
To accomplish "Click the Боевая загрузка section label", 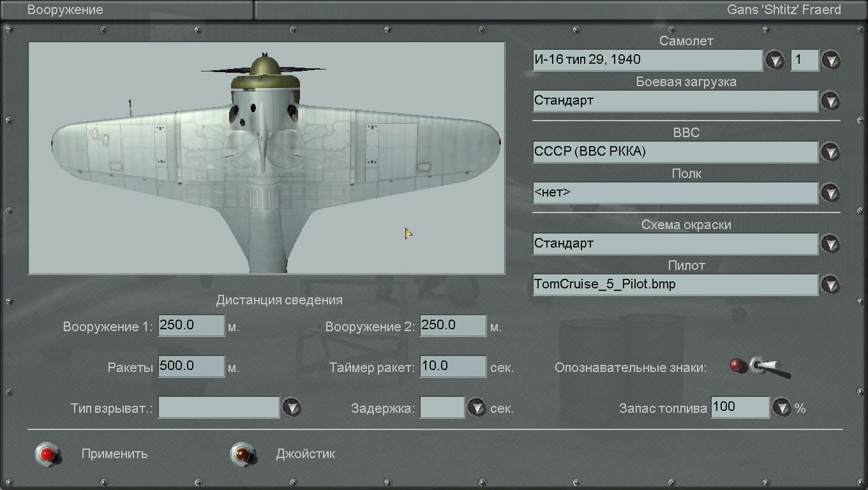I will 687,82.
